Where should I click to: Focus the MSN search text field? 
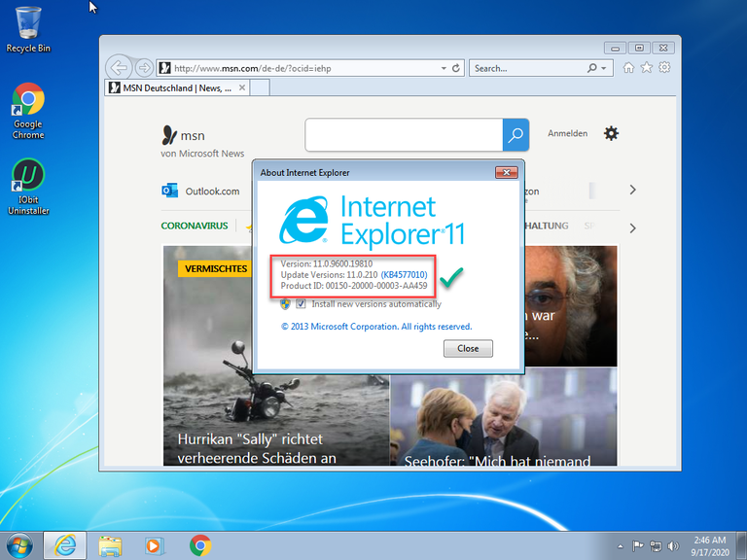pos(404,135)
